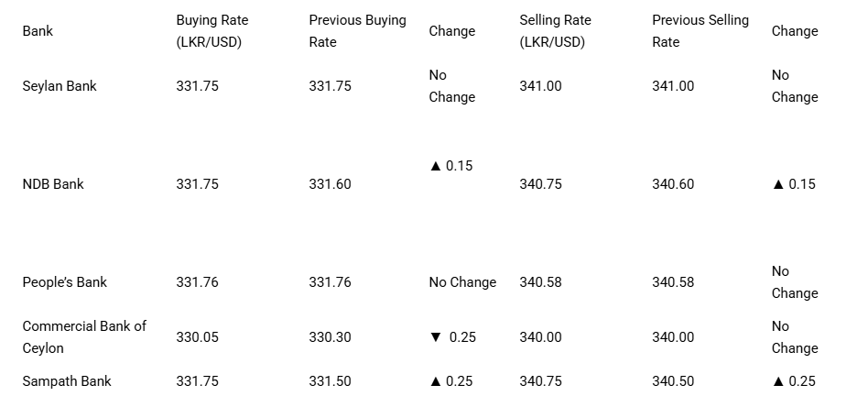The width and height of the screenshot is (868, 396).
Task: Click the Previous Selling Rate header
Action: [x=700, y=31]
